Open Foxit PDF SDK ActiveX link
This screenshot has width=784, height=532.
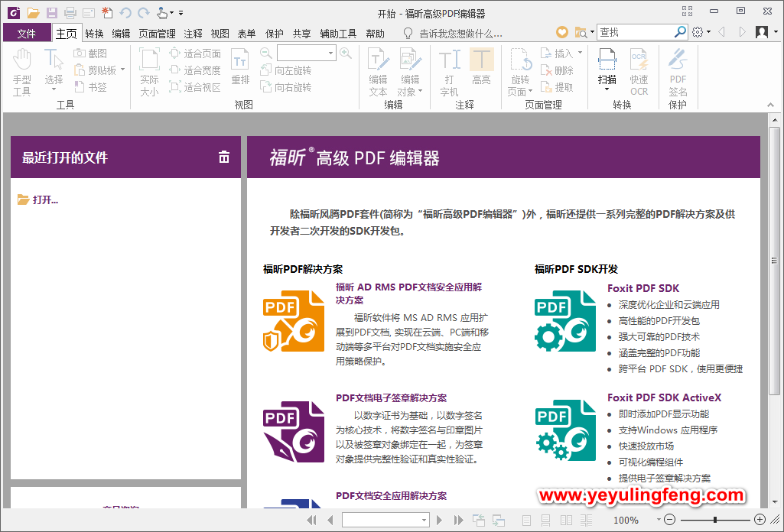coord(664,397)
